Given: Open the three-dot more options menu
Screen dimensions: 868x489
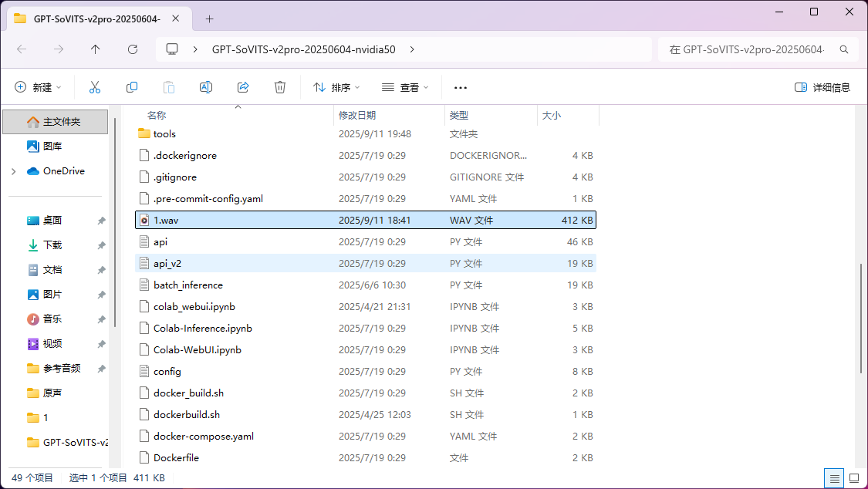Looking at the screenshot, I should pos(461,87).
